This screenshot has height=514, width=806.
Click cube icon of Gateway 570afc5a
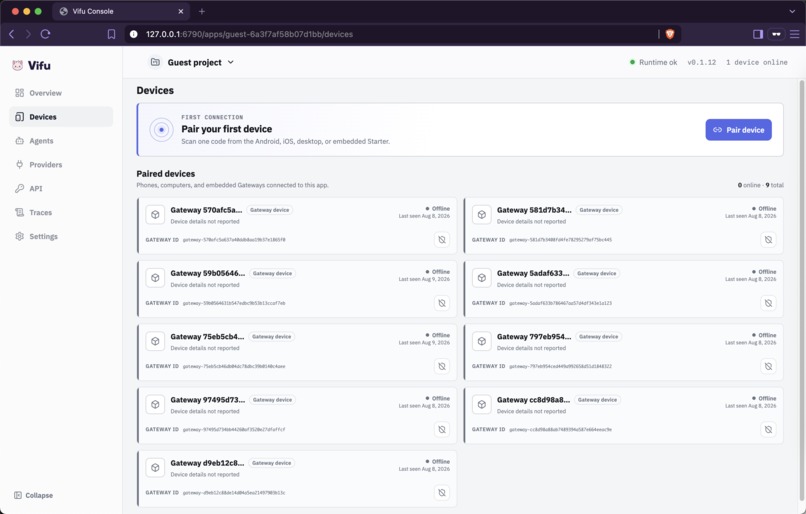155,215
